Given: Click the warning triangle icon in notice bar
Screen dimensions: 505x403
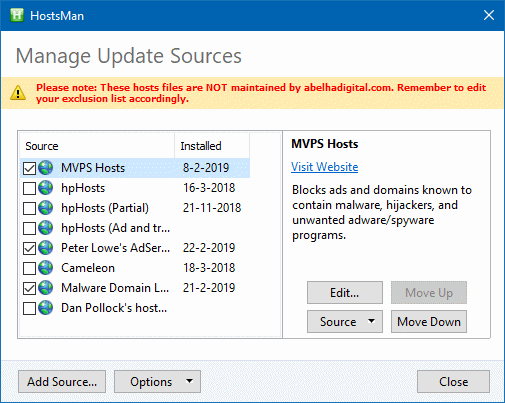Looking at the screenshot, I should (x=18, y=93).
